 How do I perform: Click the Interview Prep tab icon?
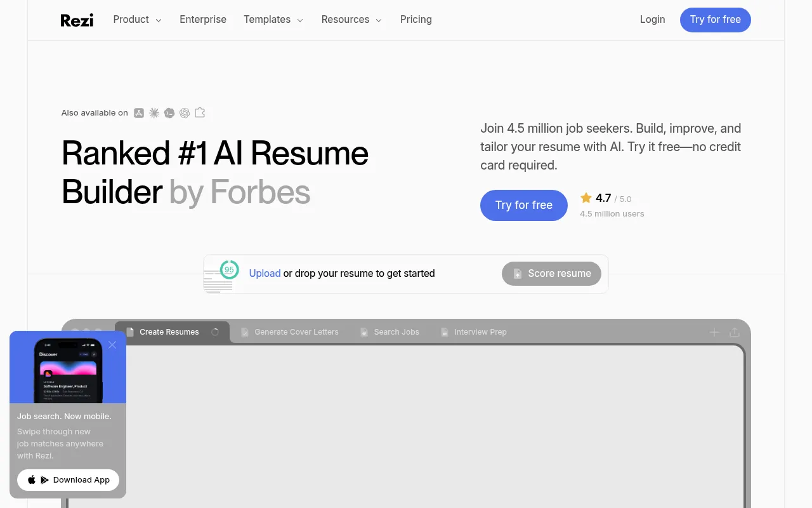pos(445,332)
